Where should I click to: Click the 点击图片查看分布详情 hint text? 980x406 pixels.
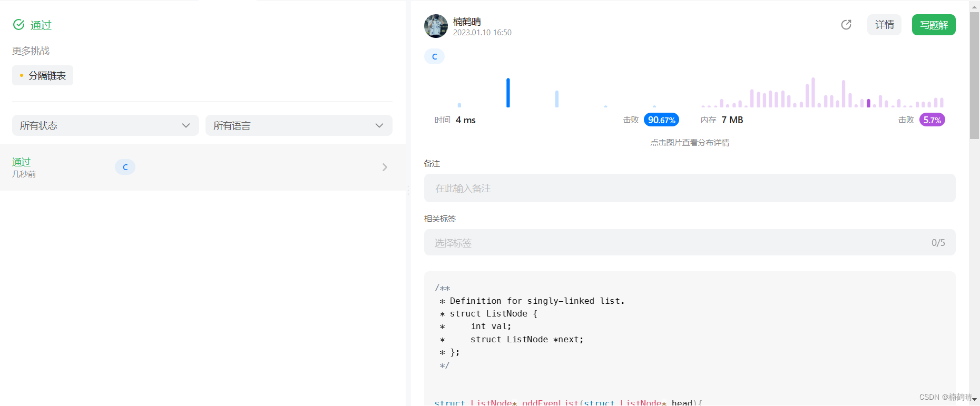690,143
